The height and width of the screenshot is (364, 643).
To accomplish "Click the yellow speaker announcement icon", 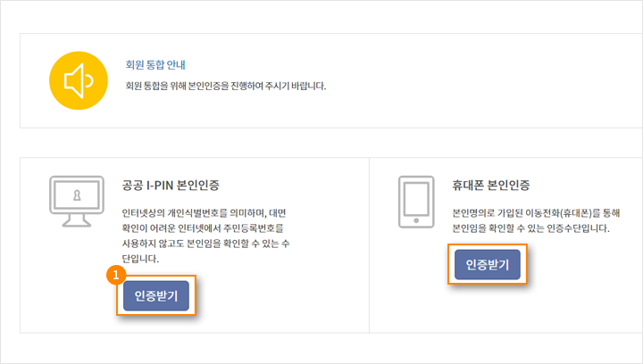I will coord(79,80).
